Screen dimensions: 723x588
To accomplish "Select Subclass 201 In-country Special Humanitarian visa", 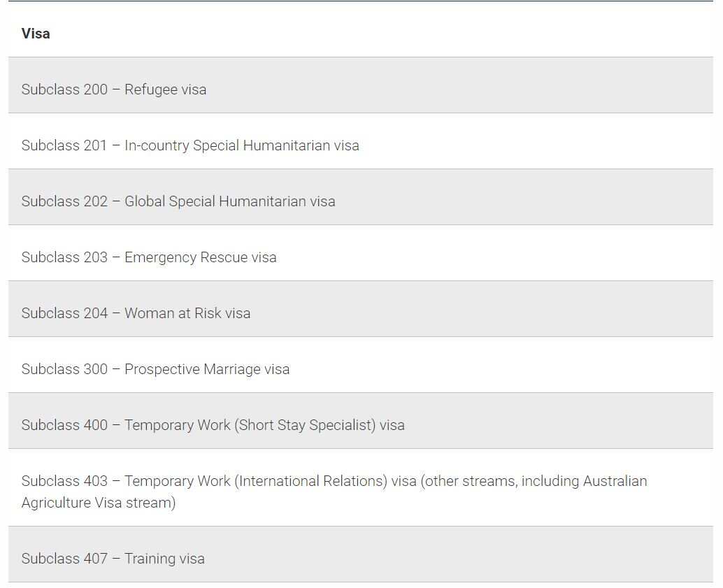I will (361, 141).
